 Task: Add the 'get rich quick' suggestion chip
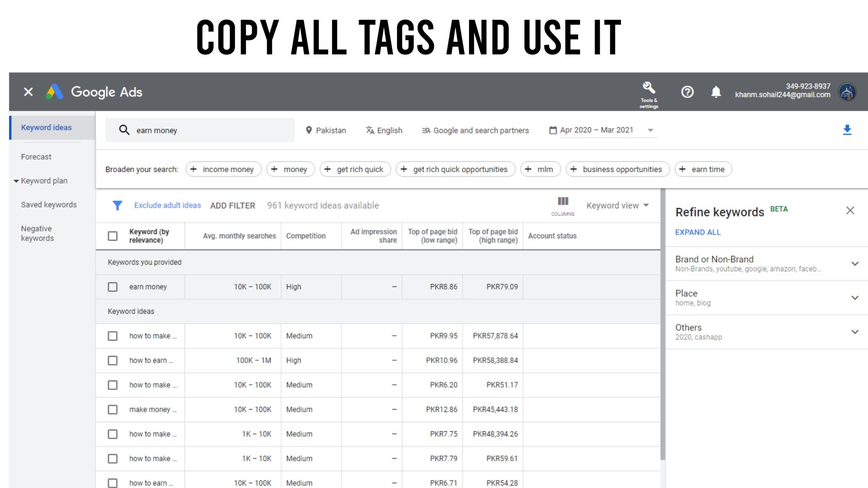355,169
